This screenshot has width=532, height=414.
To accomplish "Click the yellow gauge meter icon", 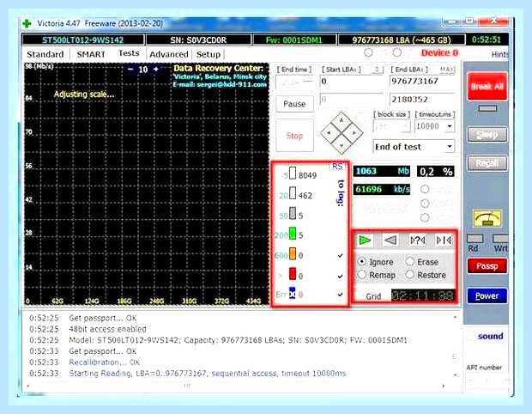I will point(487,218).
